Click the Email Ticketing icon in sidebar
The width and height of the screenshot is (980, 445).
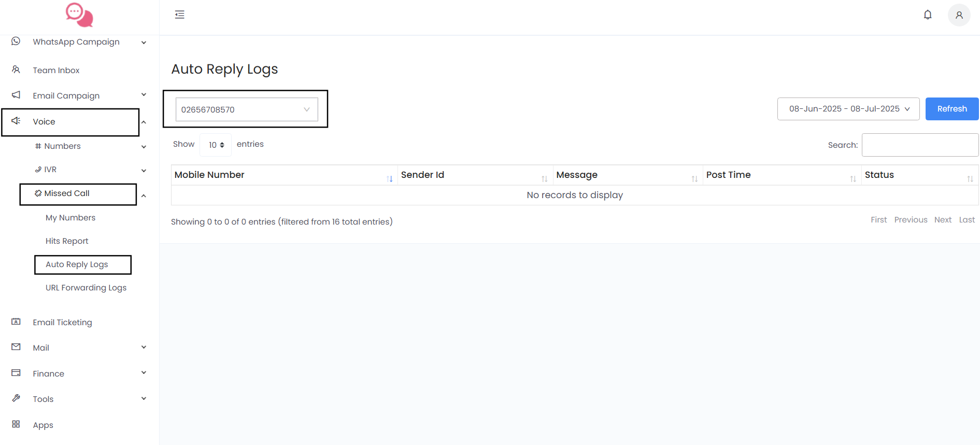coord(16,322)
